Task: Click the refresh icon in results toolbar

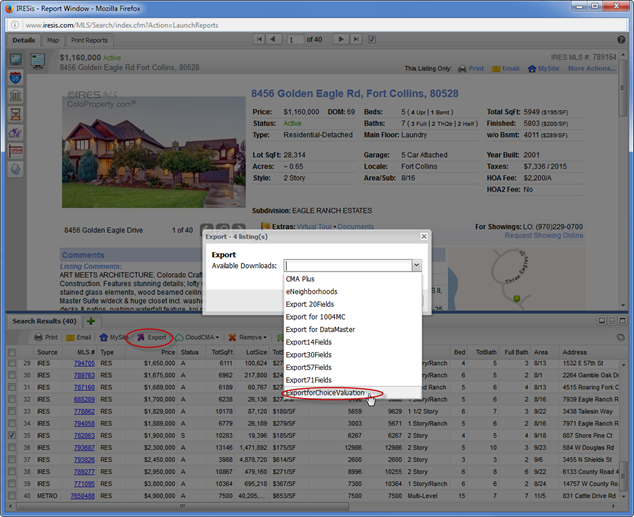Action: pyautogui.click(x=620, y=337)
